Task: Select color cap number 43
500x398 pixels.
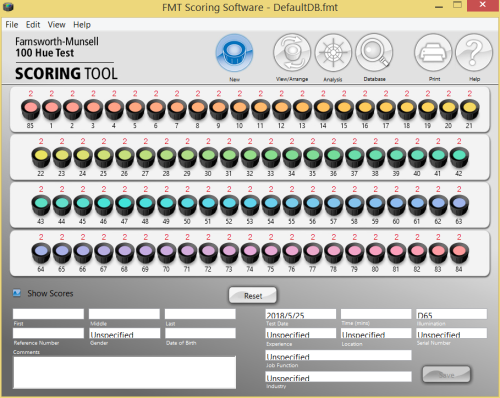Action: click(x=41, y=205)
